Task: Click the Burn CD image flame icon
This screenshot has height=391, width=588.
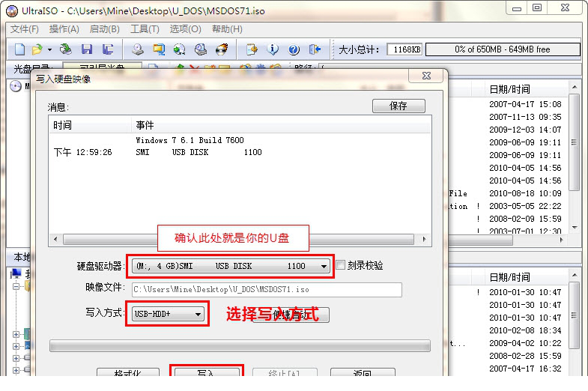Action: [x=222, y=49]
